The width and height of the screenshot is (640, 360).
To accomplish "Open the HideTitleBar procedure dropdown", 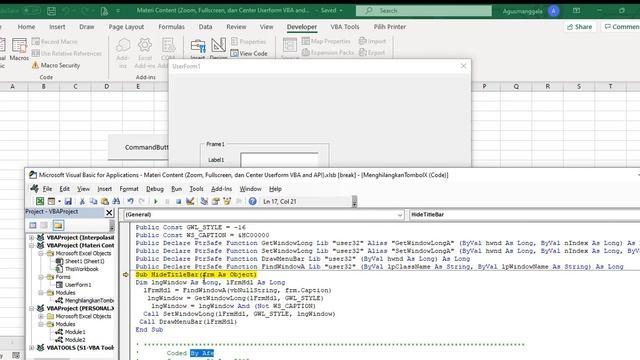I will 524,215.
